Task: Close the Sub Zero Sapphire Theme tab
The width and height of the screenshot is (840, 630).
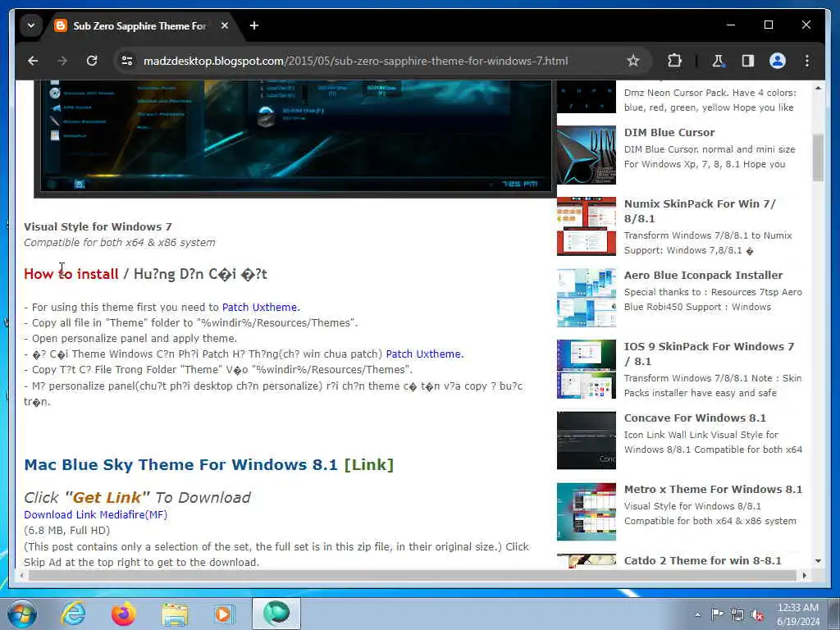Action: click(225, 25)
